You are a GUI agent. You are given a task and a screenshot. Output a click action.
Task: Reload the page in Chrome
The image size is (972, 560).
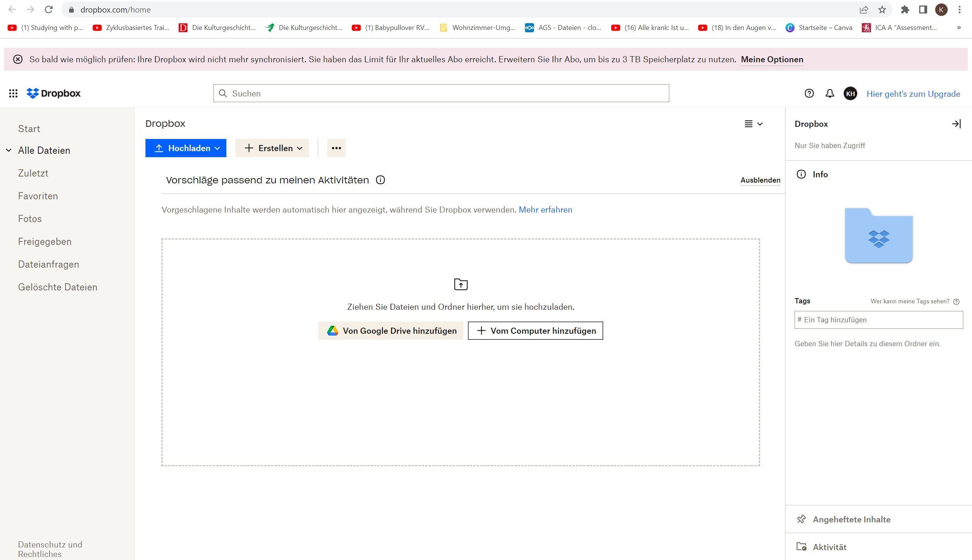49,9
